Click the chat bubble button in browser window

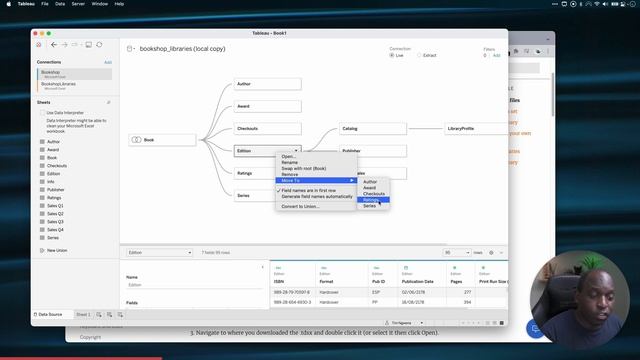point(535,329)
